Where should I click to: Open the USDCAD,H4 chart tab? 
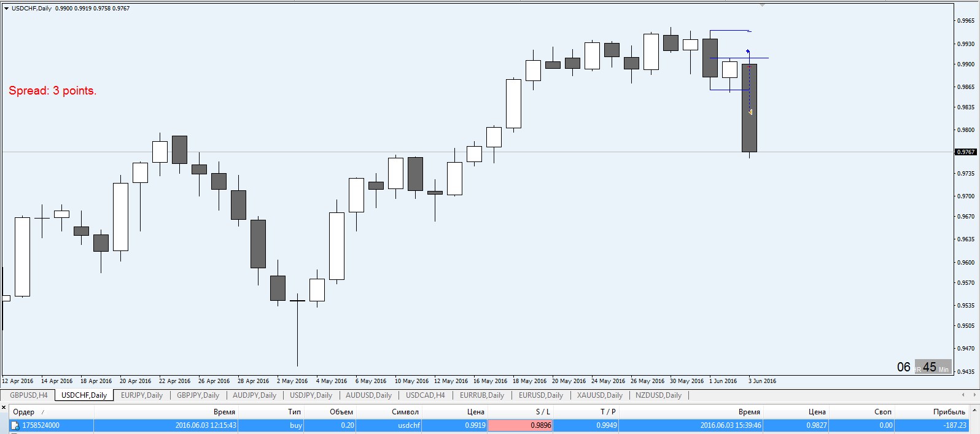tap(426, 395)
